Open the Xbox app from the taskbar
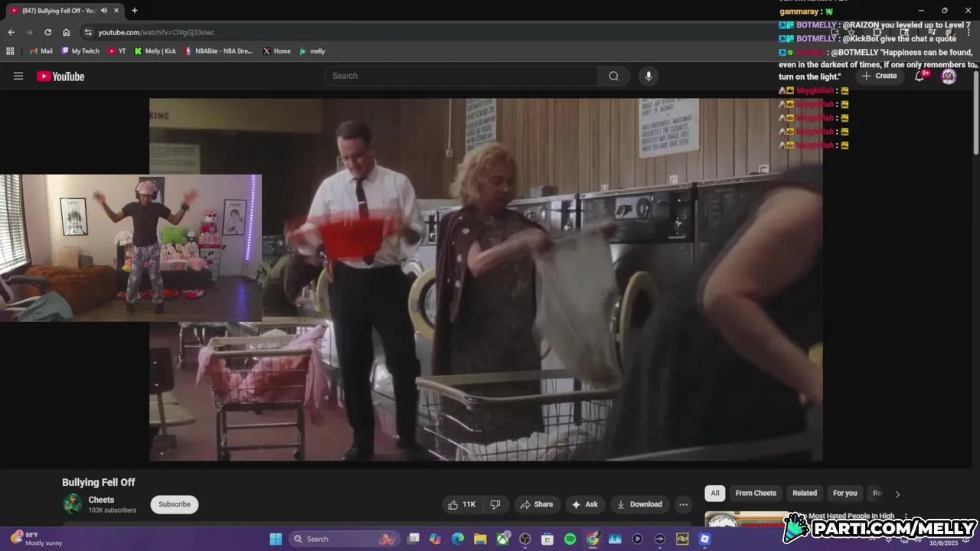This screenshot has height=551, width=980. [503, 539]
